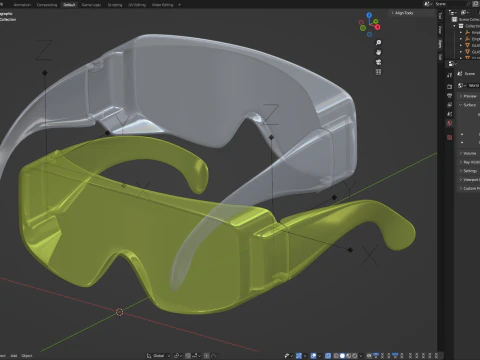480x360 pixels.
Task: Select material preview shading
Action: pyautogui.click(x=349, y=356)
